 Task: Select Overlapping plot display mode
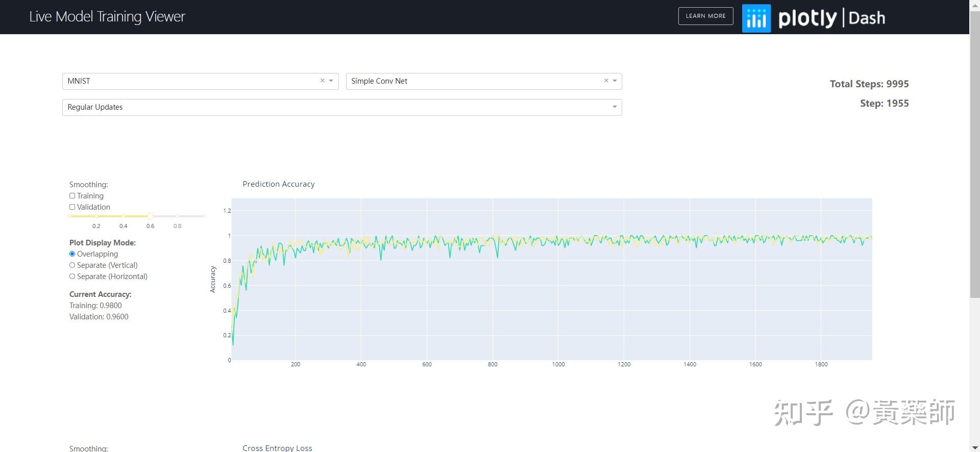(x=72, y=254)
